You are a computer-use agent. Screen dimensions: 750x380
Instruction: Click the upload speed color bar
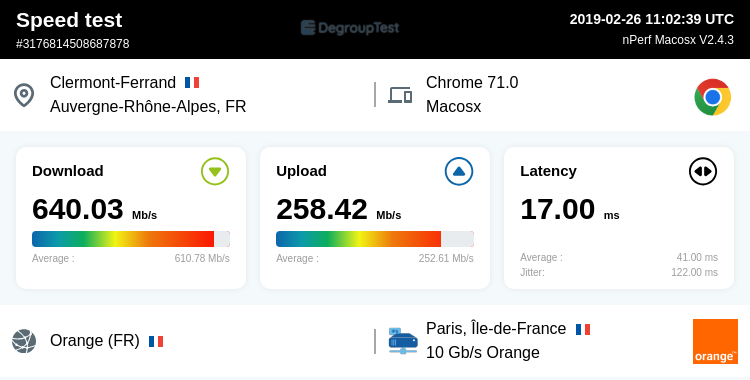click(375, 239)
